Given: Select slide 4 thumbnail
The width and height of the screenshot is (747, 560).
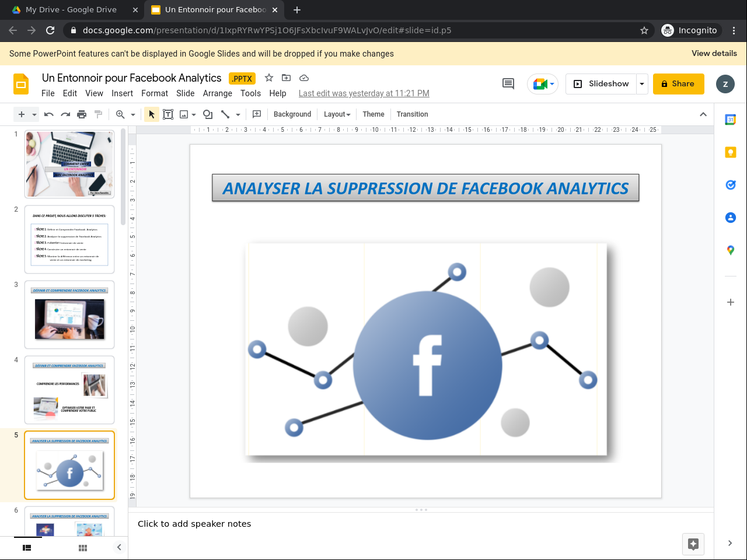Looking at the screenshot, I should (69, 390).
